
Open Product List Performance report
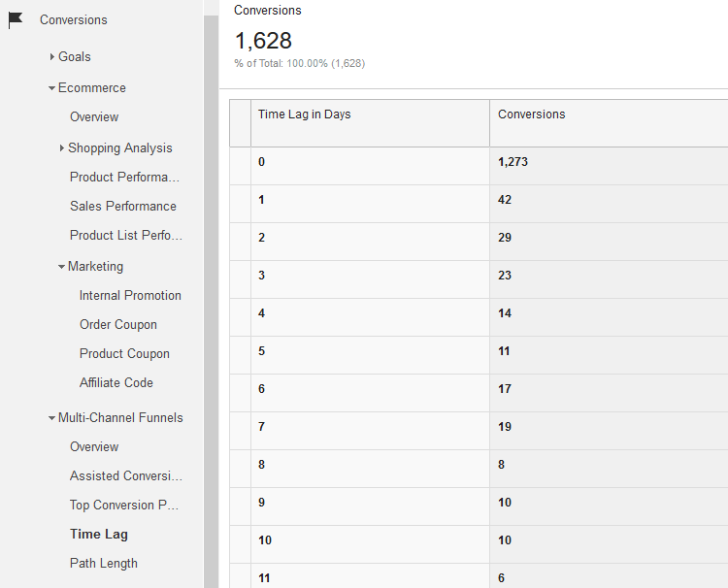coord(125,236)
